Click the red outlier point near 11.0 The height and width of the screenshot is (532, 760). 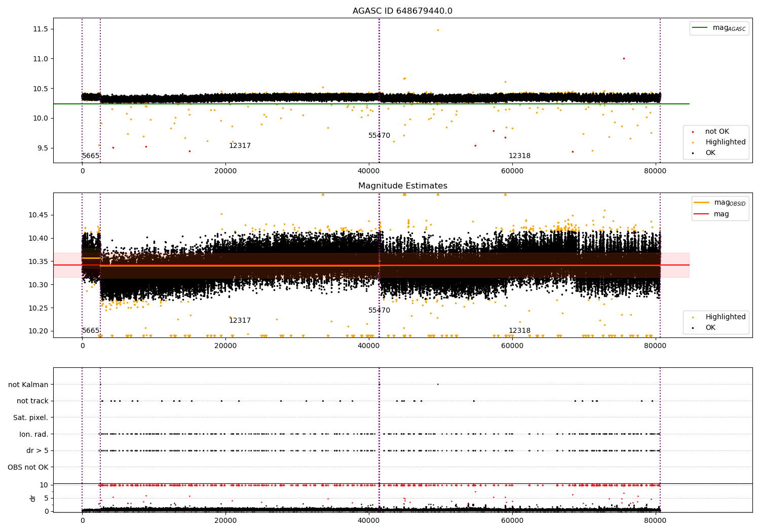click(624, 58)
